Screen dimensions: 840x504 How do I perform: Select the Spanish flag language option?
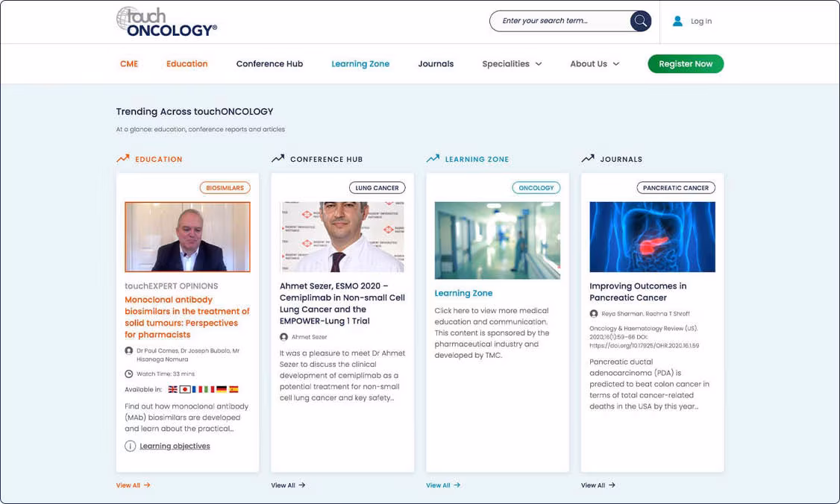pos(233,389)
